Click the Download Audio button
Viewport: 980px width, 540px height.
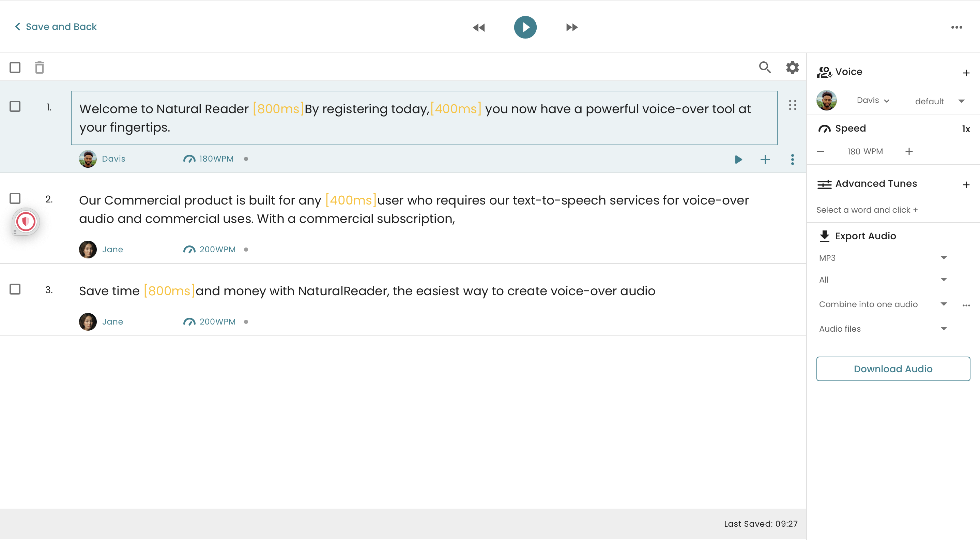[893, 369]
